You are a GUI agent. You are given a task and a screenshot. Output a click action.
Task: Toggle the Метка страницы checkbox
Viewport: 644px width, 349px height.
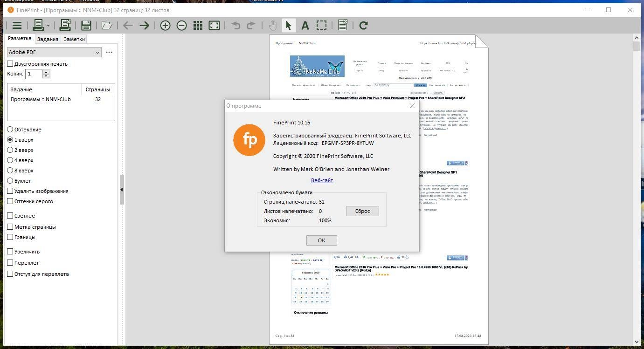[10, 227]
